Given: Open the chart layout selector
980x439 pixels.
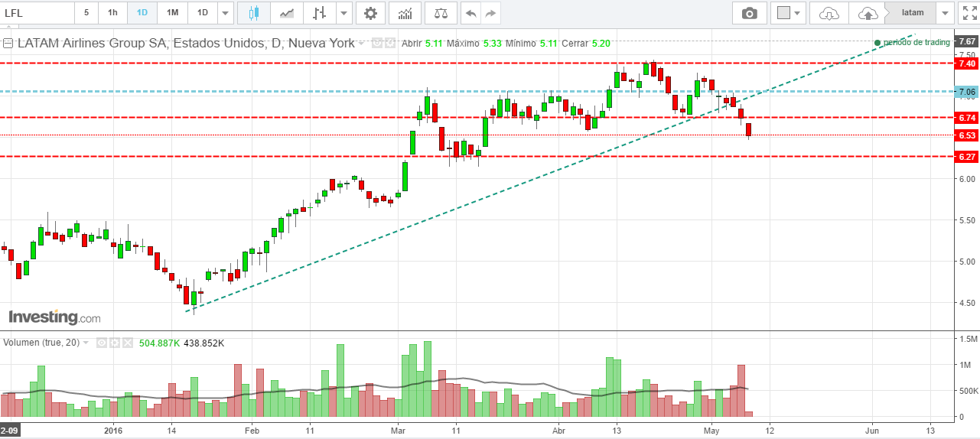Looking at the screenshot, I should [789, 13].
